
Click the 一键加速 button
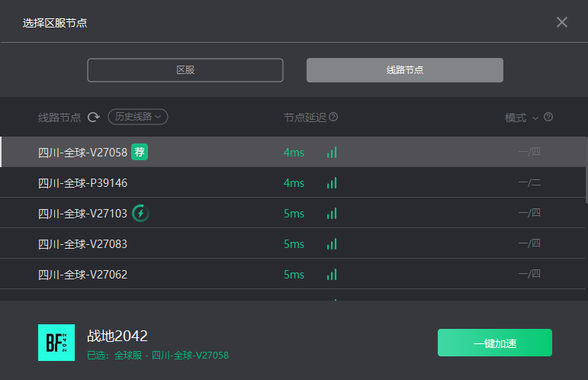pyautogui.click(x=495, y=343)
